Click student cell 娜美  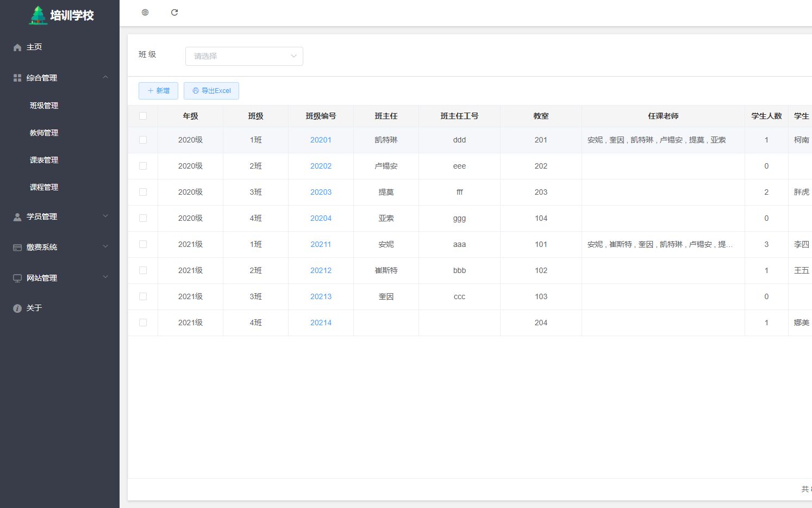tap(801, 323)
